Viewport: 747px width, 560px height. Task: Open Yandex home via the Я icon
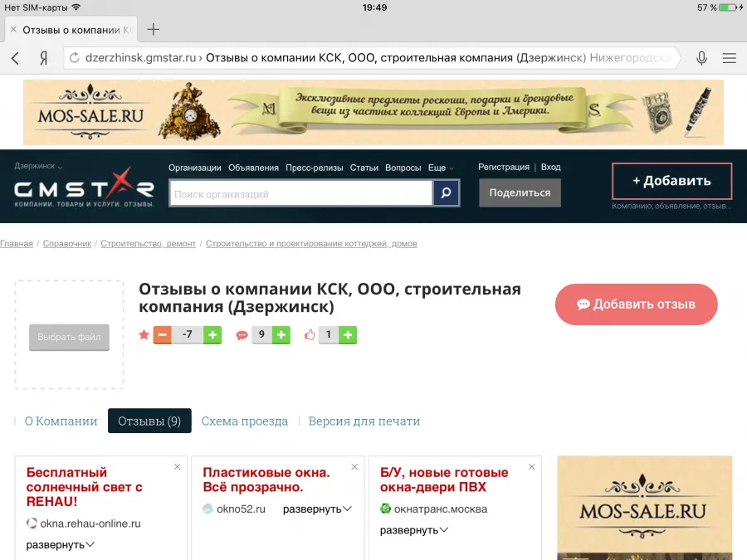coord(43,58)
